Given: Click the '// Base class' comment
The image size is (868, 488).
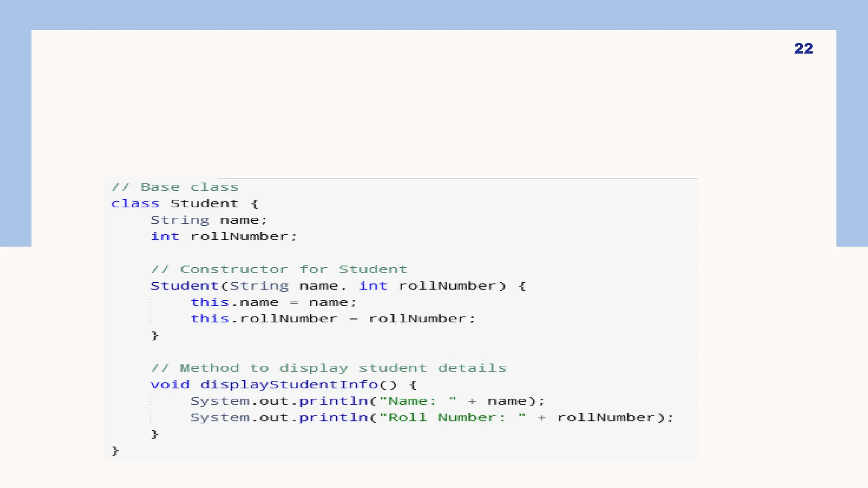Looking at the screenshot, I should click(175, 187).
